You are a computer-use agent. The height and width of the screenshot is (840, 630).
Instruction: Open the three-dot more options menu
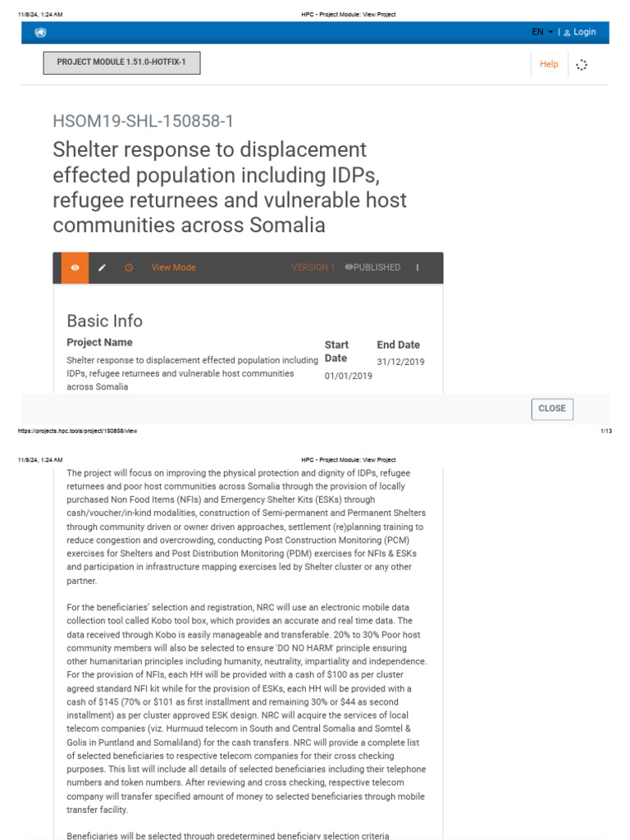(x=418, y=267)
